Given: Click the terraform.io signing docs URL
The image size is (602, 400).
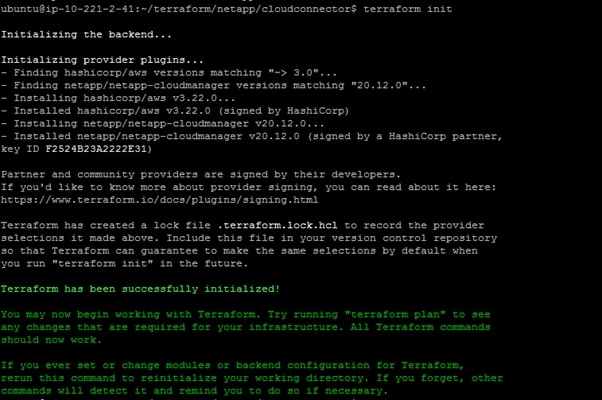Looking at the screenshot, I should (x=159, y=200).
